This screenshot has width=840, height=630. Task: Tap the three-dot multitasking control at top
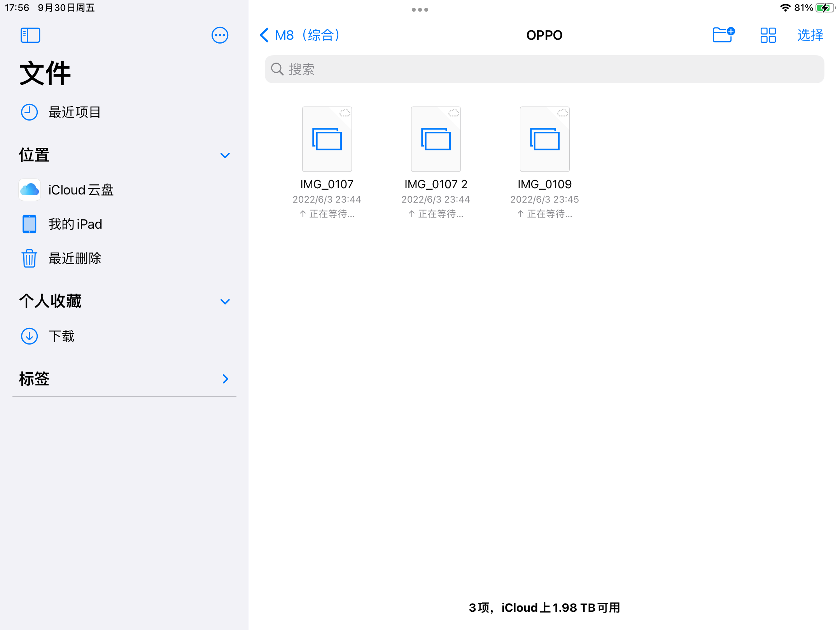click(420, 10)
